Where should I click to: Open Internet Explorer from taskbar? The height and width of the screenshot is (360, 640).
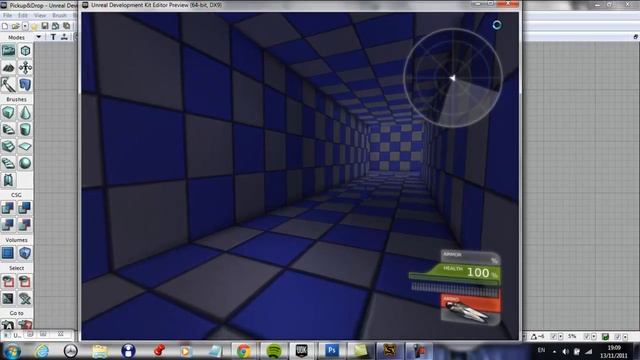(42, 351)
